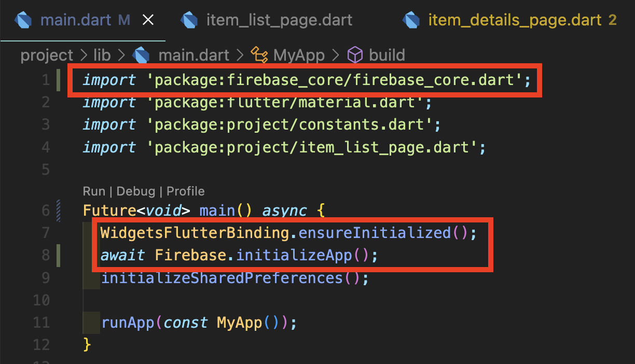Select the lib breadcrumb folder
The image size is (635, 364).
102,55
